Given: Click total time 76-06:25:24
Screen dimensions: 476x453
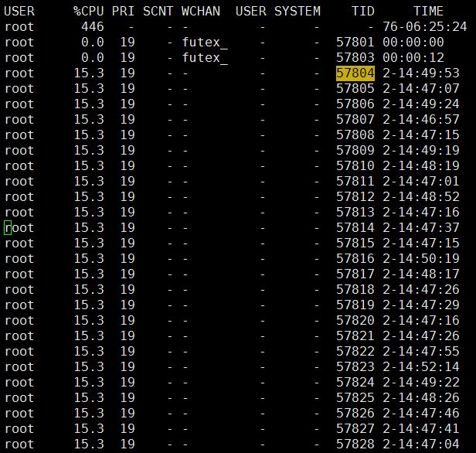Looking at the screenshot, I should 425,27.
